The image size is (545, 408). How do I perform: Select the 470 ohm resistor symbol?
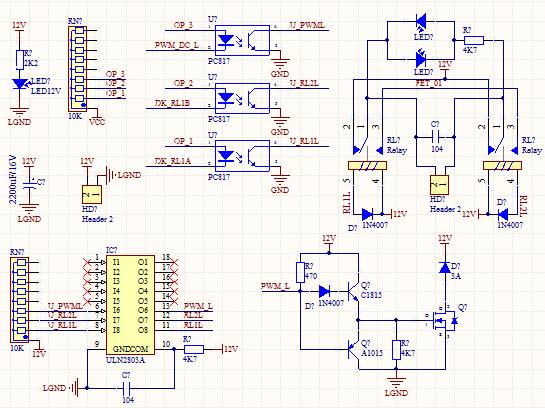click(300, 272)
